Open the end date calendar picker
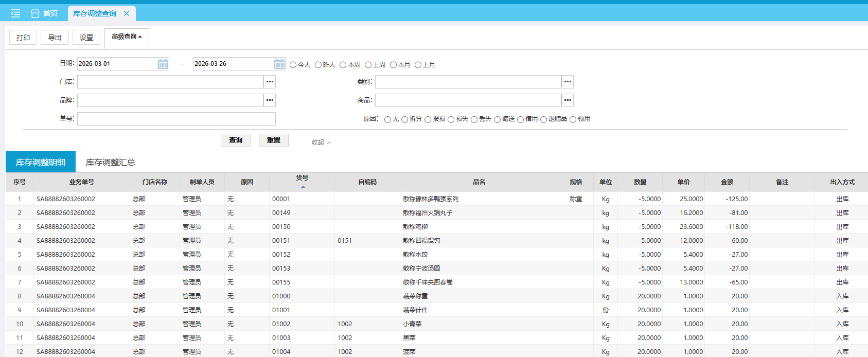Image resolution: width=868 pixels, height=357 pixels. (279, 64)
